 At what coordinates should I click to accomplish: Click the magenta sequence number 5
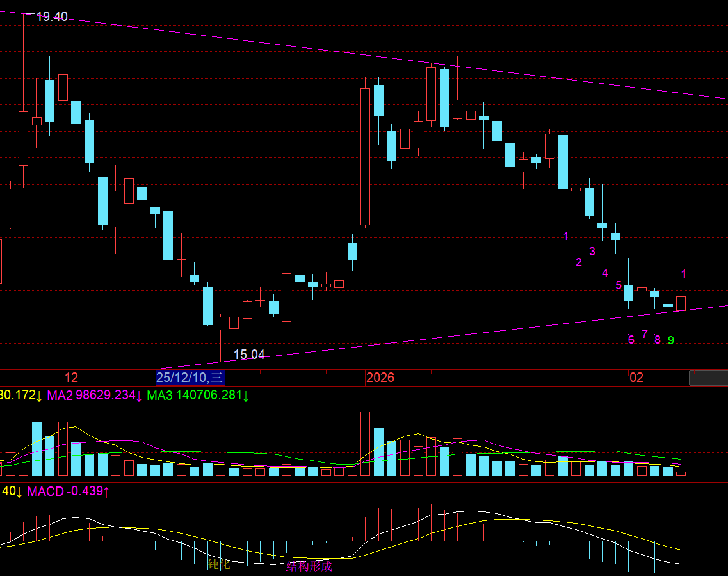click(x=619, y=285)
